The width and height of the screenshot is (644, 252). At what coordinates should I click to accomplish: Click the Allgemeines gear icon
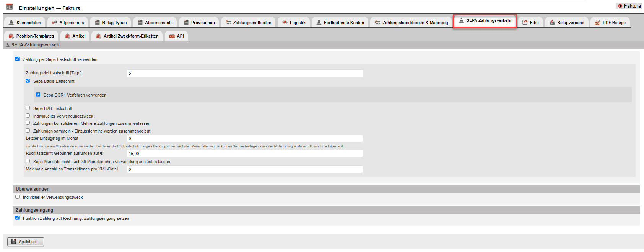tap(54, 23)
